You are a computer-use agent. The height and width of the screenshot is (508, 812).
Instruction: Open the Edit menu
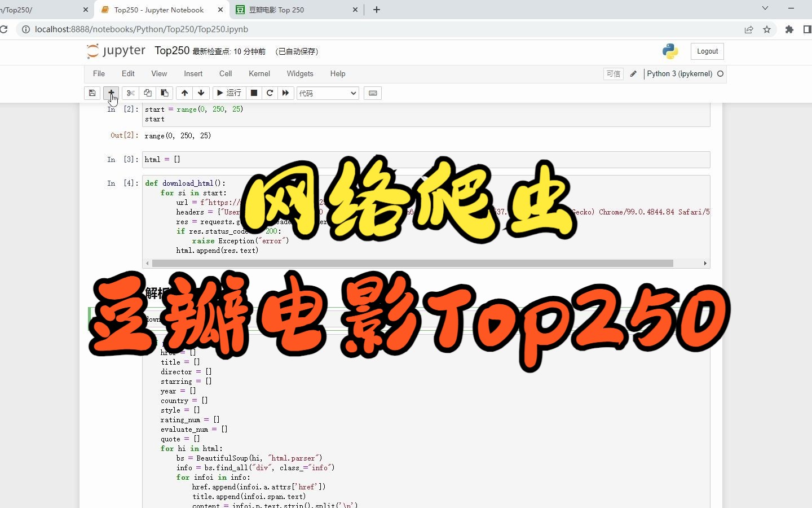click(128, 74)
